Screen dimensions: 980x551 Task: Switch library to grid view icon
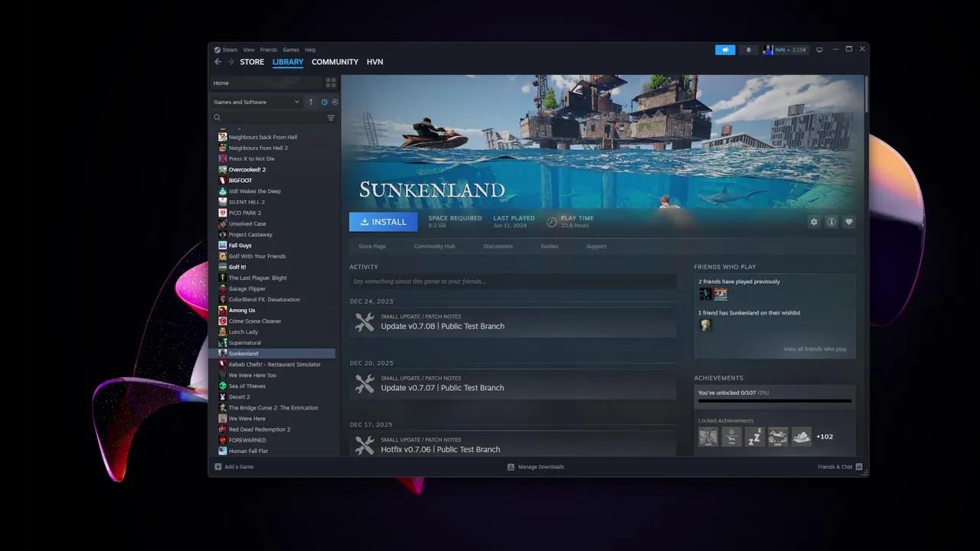click(x=331, y=83)
